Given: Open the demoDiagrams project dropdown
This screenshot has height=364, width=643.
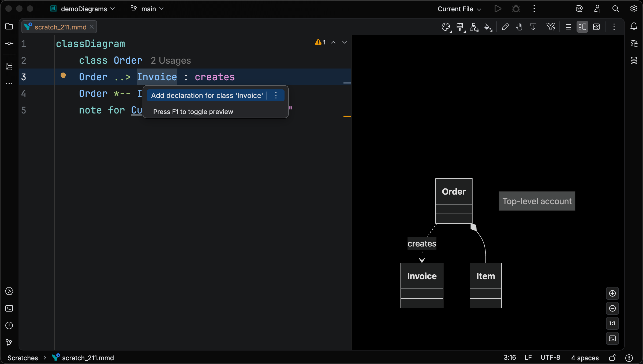Looking at the screenshot, I should 83,9.
